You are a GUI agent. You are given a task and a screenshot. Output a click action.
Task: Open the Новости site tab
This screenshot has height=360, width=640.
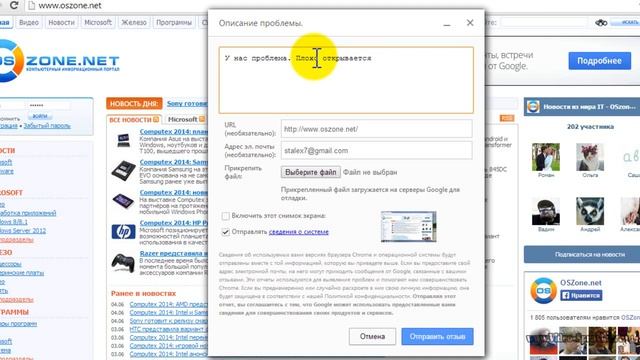(62, 22)
